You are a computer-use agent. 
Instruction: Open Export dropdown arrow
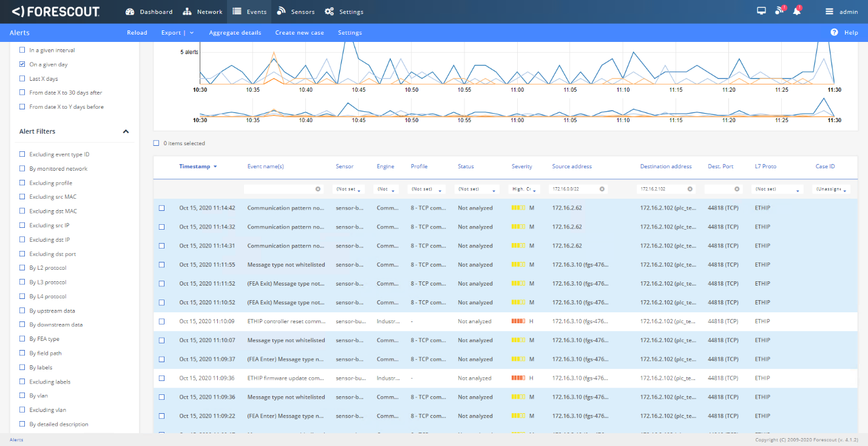[x=192, y=33]
